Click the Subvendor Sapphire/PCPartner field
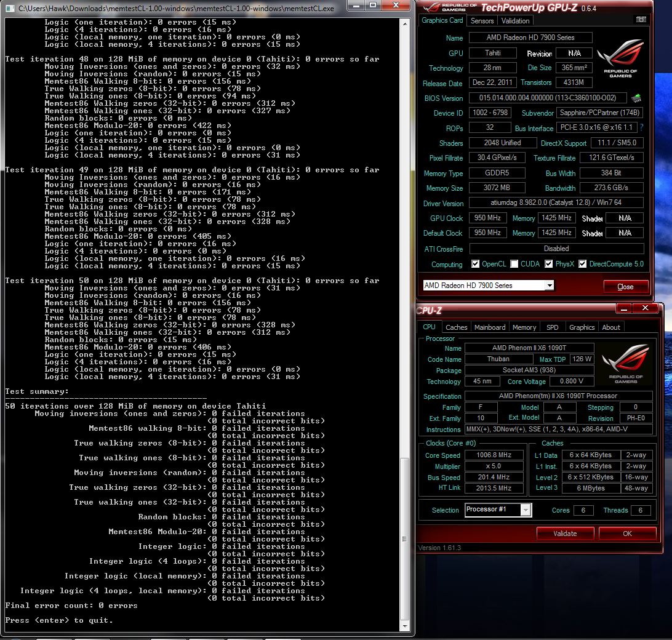The width and height of the screenshot is (672, 640). [599, 113]
